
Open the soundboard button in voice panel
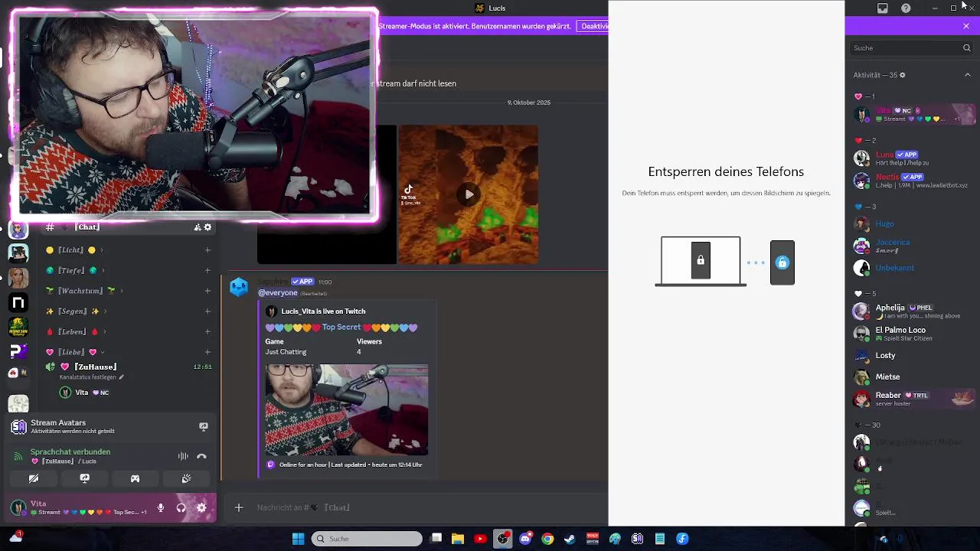point(186,478)
